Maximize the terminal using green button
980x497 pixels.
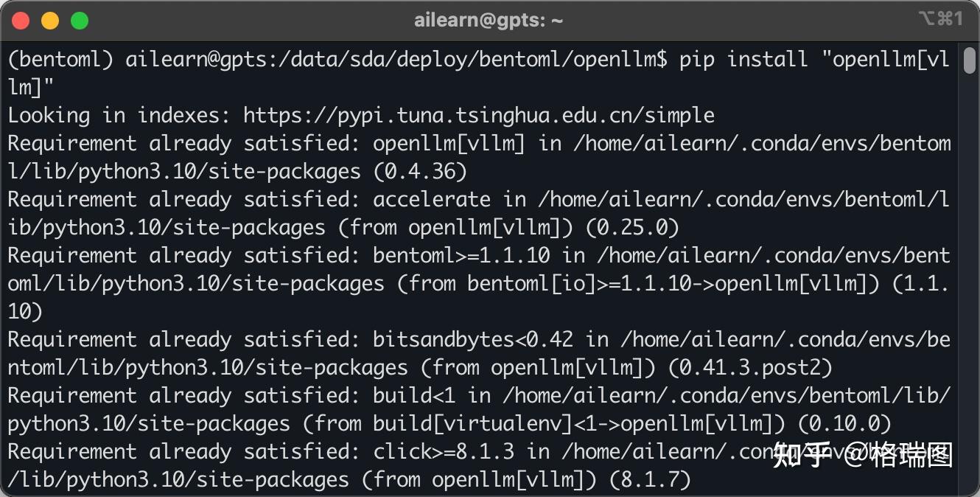80,21
